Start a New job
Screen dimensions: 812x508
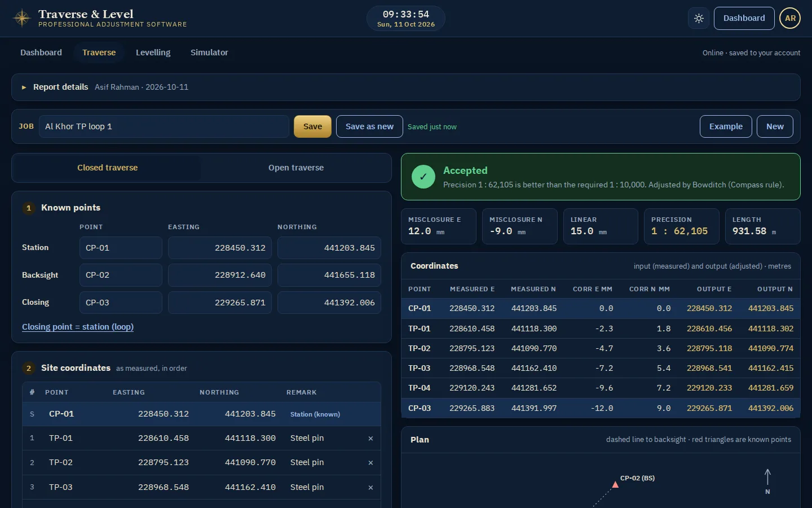coord(775,126)
